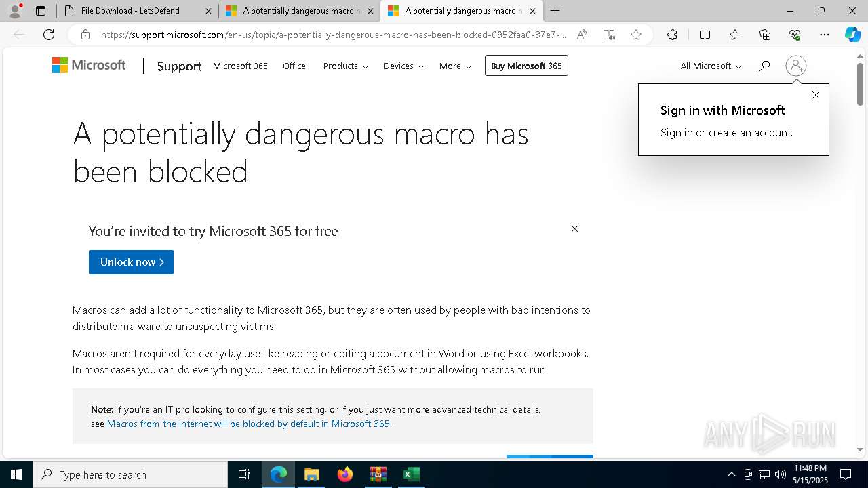Click the Windows search box
Screen dimensions: 868x488
click(x=130, y=474)
